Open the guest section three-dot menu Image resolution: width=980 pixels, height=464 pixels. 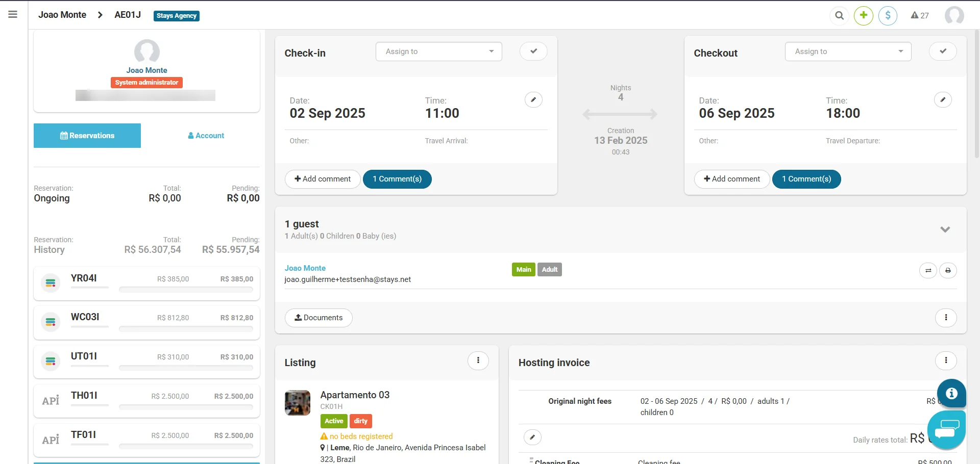(946, 318)
